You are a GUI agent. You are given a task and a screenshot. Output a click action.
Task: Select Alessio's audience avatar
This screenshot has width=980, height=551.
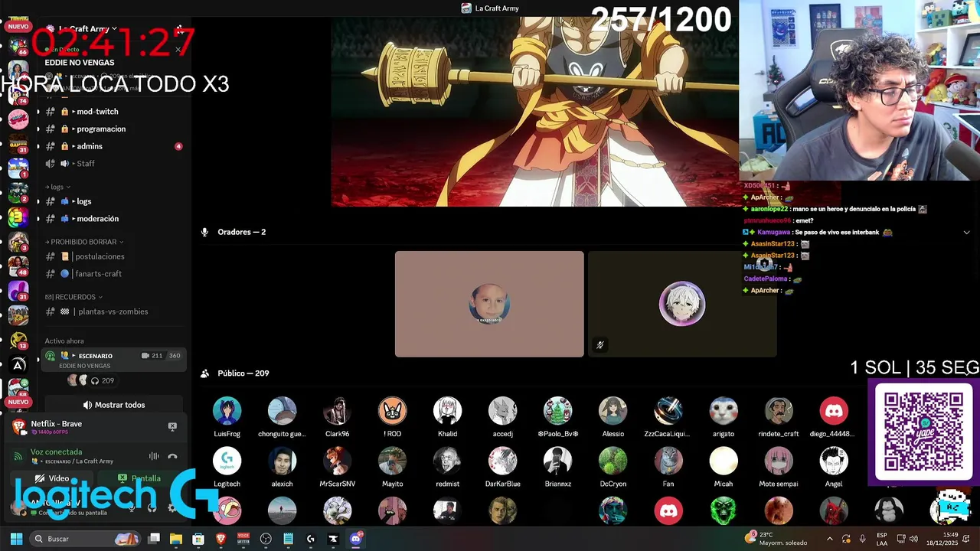click(612, 411)
